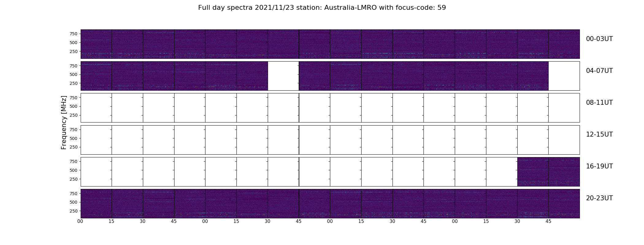
Task: Select the "04-07UT" row label
Action: [x=599, y=71]
